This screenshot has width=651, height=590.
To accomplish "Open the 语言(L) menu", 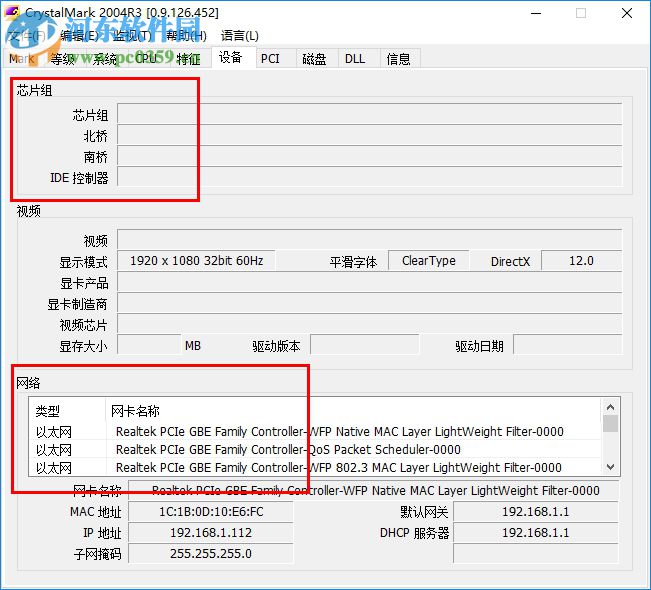I will click(240, 36).
